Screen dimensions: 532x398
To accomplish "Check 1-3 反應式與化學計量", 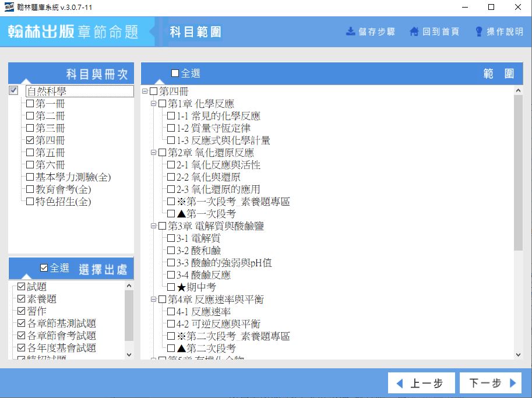I will (x=171, y=140).
